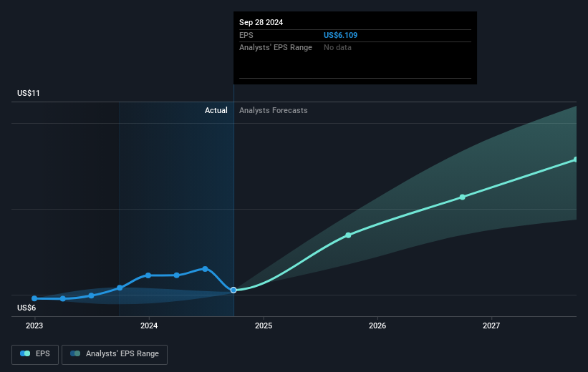Click the Analysts' EPS Range legend swatch
The width and height of the screenshot is (588, 372).
(x=75, y=353)
